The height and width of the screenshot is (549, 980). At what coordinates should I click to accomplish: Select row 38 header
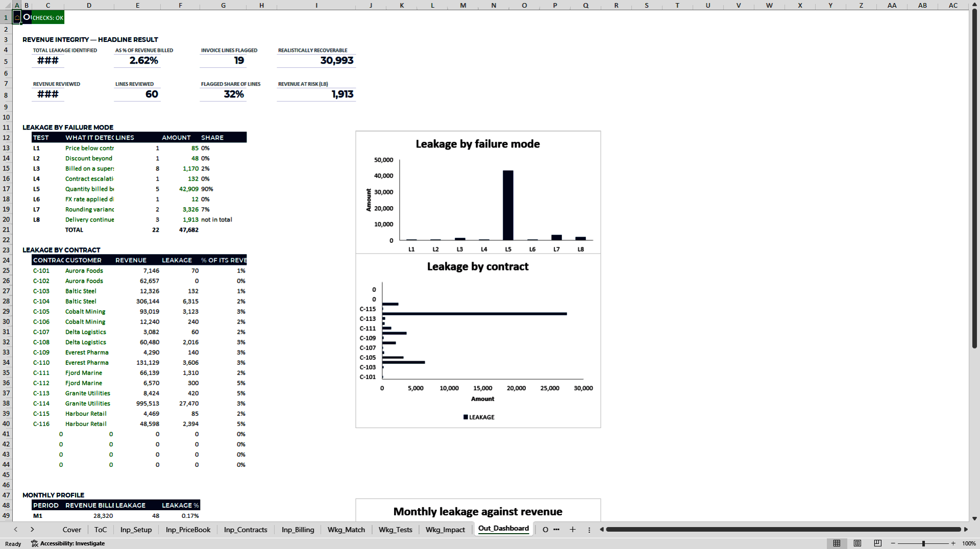coord(6,403)
